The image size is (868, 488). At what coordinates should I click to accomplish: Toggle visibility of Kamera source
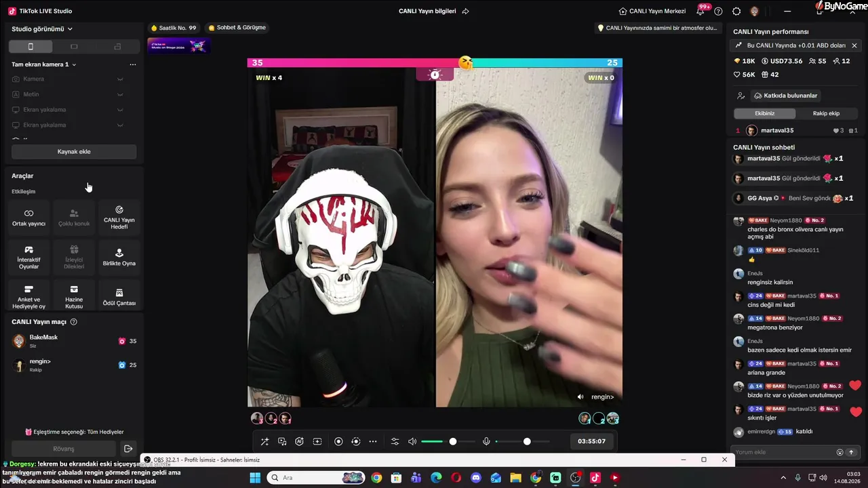point(120,79)
